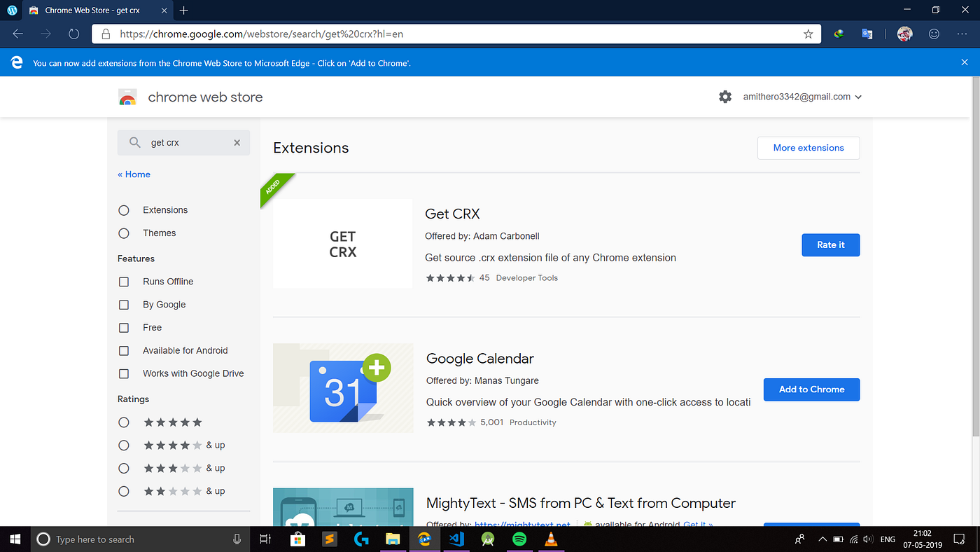The height and width of the screenshot is (552, 980).
Task: Open the browser profile avatar
Action: point(904,34)
